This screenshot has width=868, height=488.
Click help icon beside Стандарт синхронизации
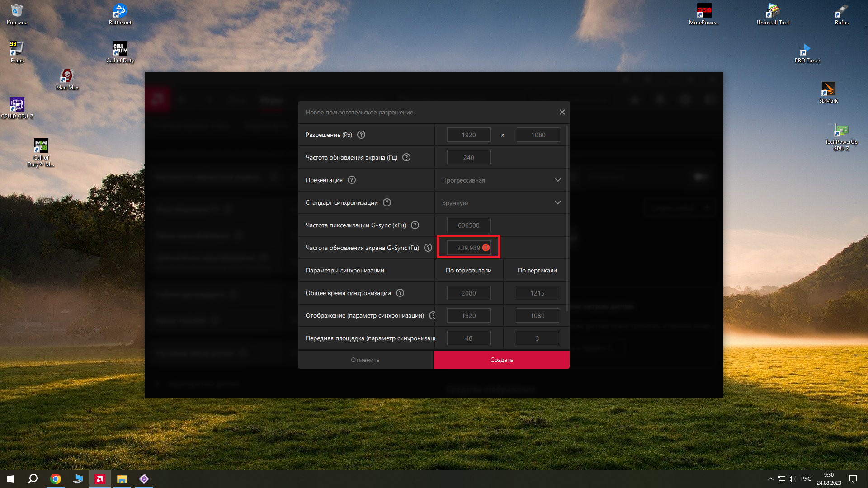click(387, 202)
